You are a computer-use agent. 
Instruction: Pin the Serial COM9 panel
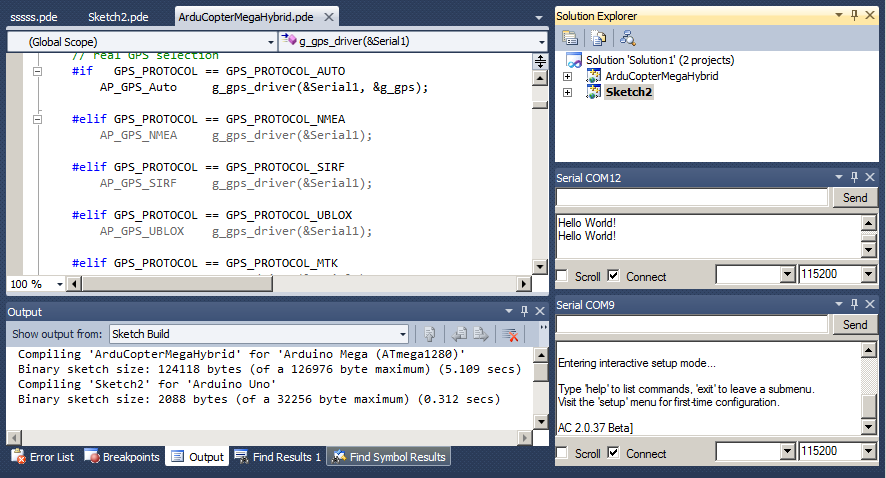(854, 304)
